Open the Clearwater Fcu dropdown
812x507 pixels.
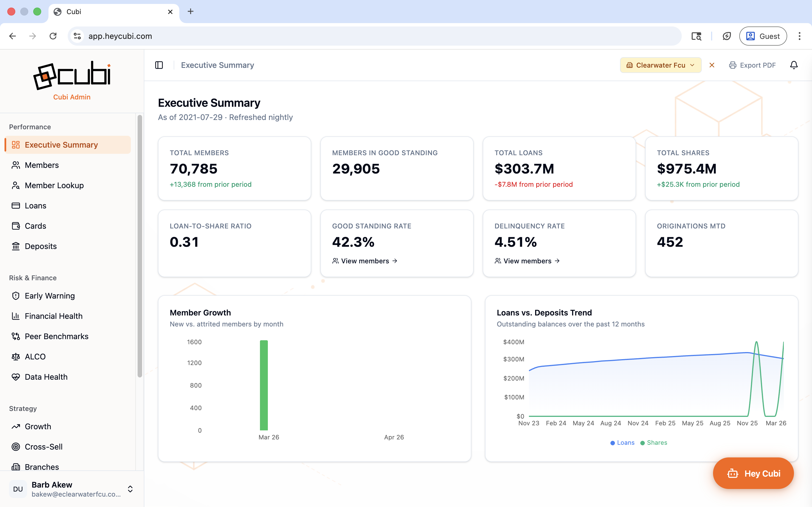coord(660,65)
